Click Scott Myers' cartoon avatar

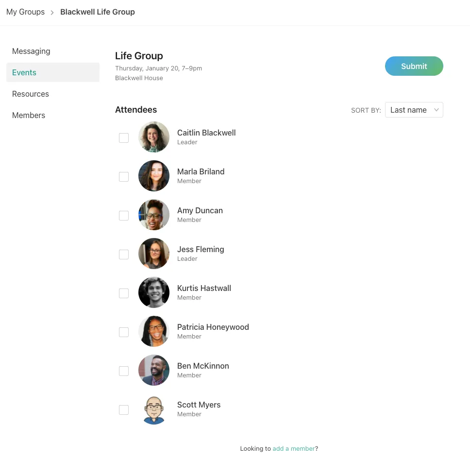[x=154, y=409]
